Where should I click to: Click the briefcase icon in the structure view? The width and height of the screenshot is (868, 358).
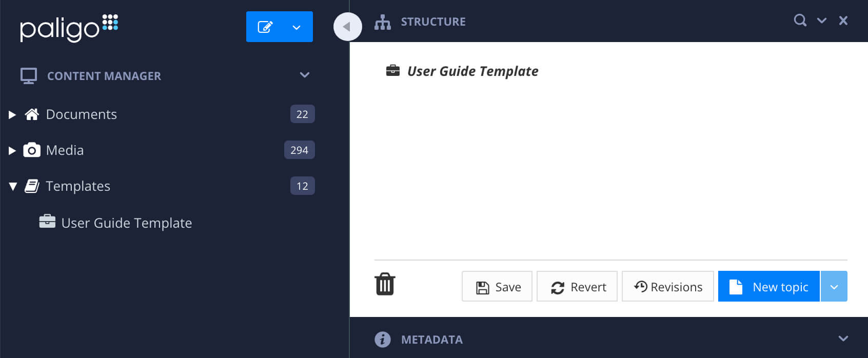tap(393, 70)
